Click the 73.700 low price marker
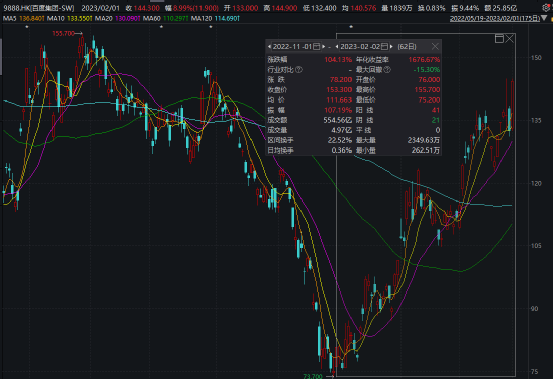Viewport: 553px width, 379px height. [x=313, y=376]
